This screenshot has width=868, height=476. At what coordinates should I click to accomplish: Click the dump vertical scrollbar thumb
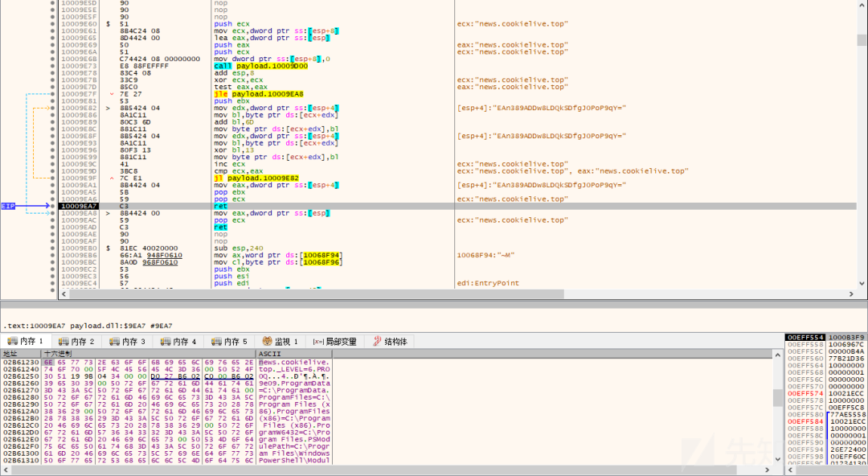tap(778, 397)
